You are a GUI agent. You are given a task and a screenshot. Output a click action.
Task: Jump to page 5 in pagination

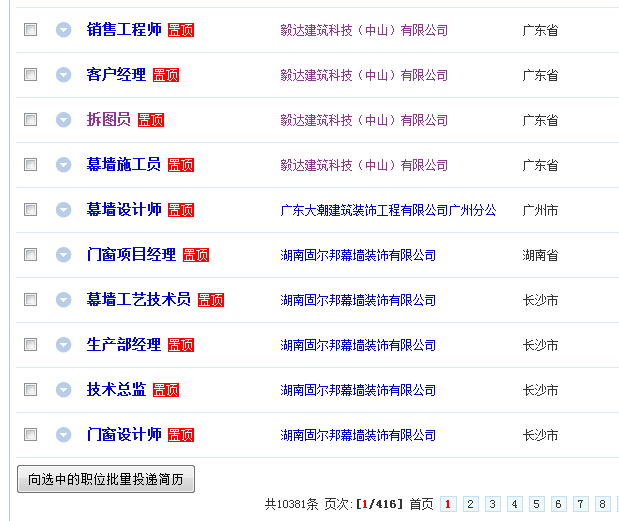(537, 504)
